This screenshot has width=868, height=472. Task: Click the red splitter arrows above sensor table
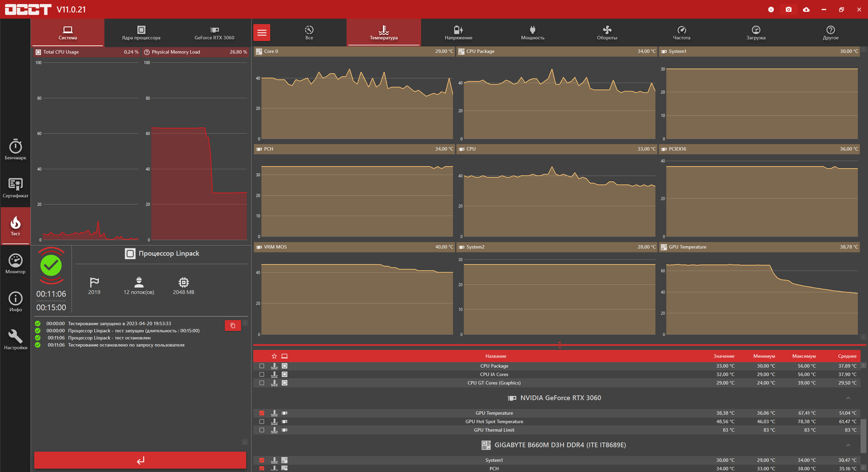559,344
